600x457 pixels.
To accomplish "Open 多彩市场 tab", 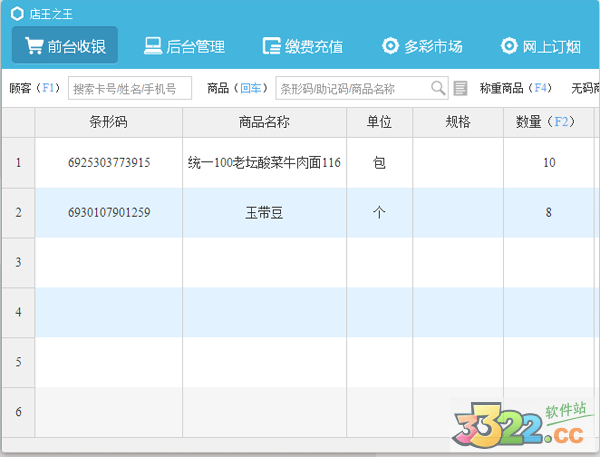I will click(422, 46).
